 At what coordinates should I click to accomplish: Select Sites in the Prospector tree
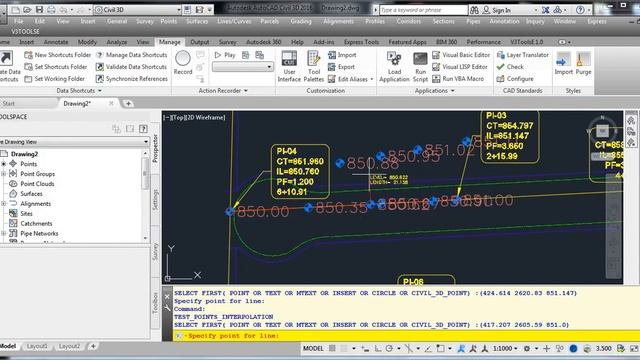(26, 213)
